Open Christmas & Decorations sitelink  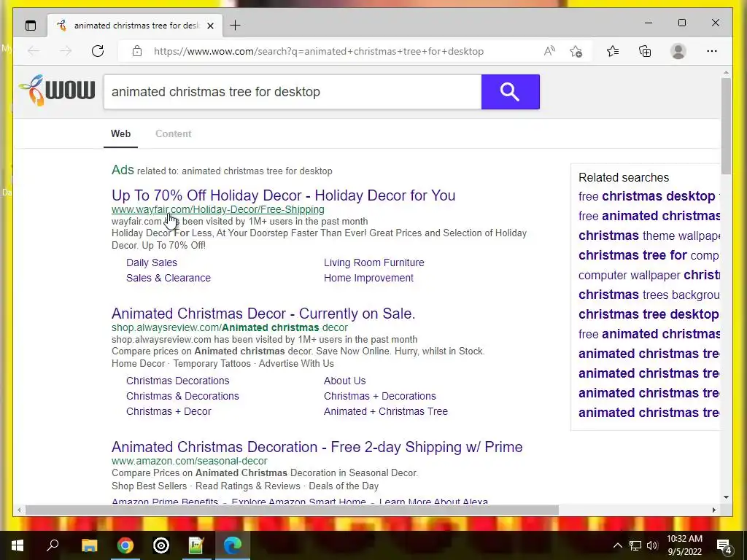pyautogui.click(x=182, y=396)
